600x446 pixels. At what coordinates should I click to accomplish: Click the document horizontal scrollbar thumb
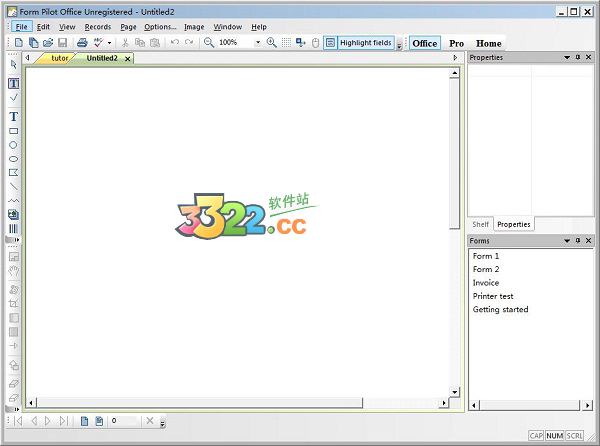pyautogui.click(x=200, y=403)
